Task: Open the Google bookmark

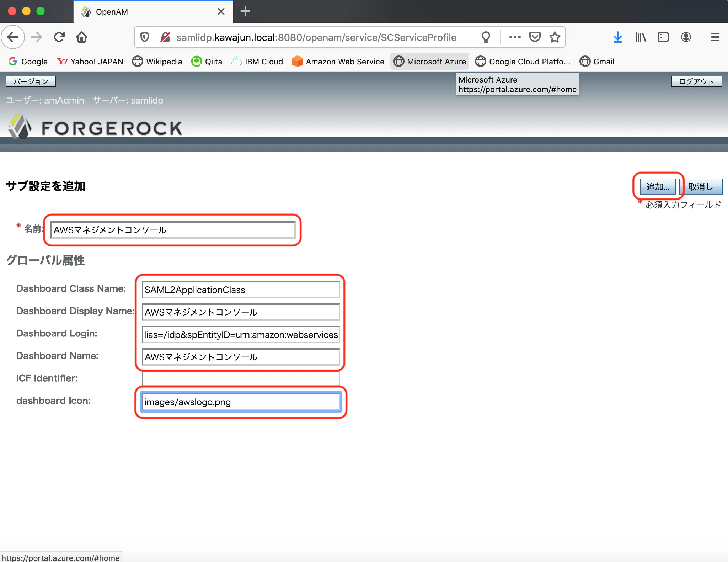Action: (28, 62)
